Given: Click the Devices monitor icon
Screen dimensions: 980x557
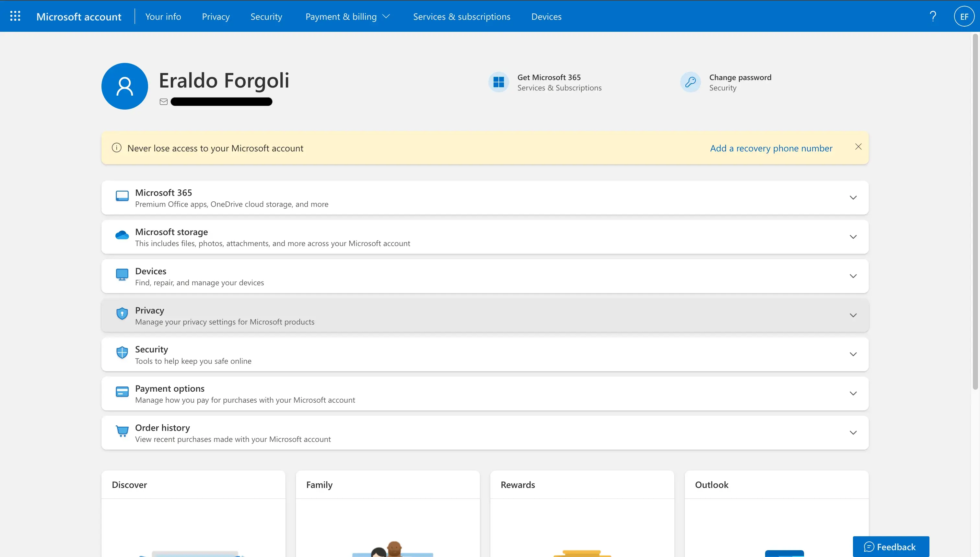Looking at the screenshot, I should [122, 275].
